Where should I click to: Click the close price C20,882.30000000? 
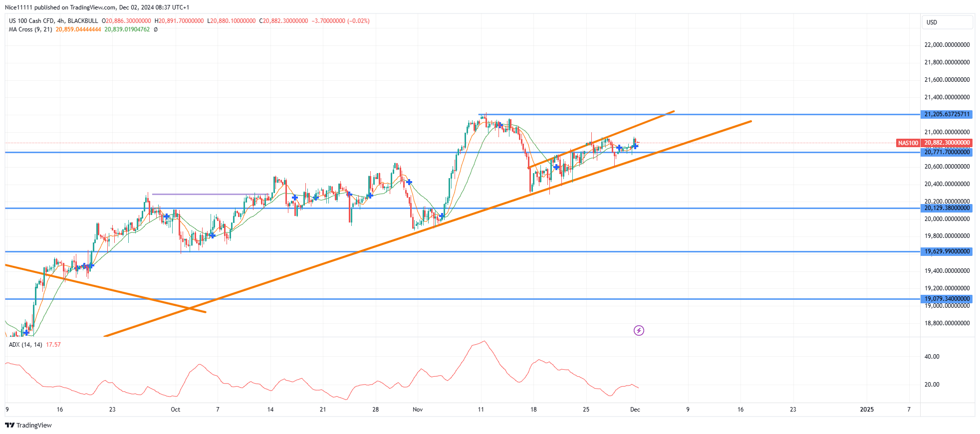(x=284, y=21)
